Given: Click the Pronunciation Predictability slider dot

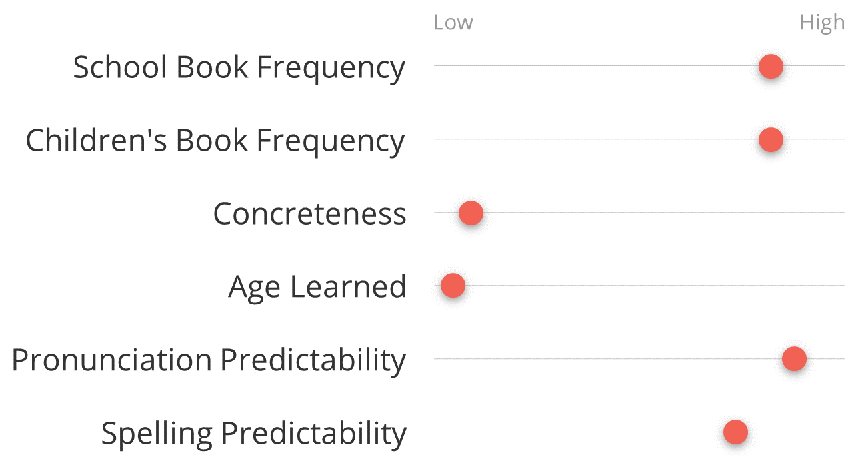Looking at the screenshot, I should [x=794, y=359].
